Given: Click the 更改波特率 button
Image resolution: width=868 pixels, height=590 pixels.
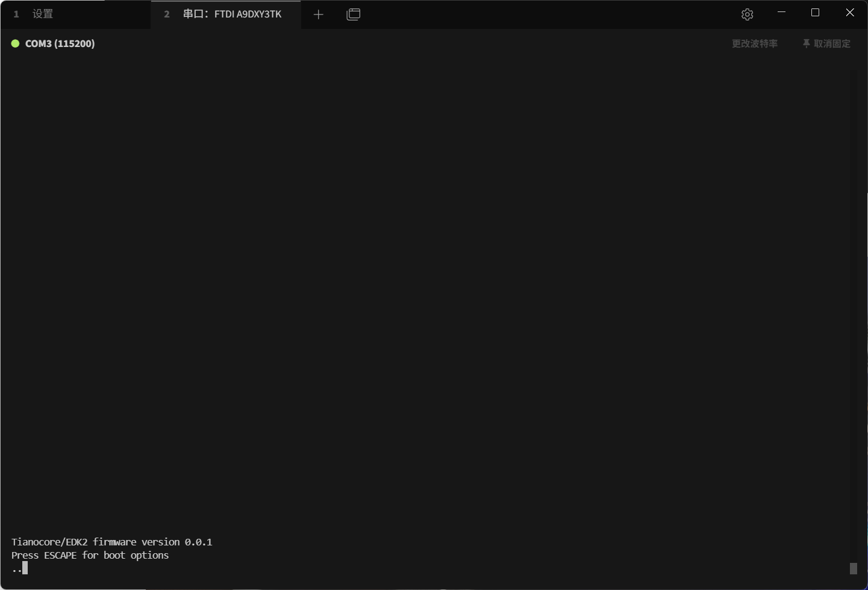Looking at the screenshot, I should pyautogui.click(x=754, y=43).
